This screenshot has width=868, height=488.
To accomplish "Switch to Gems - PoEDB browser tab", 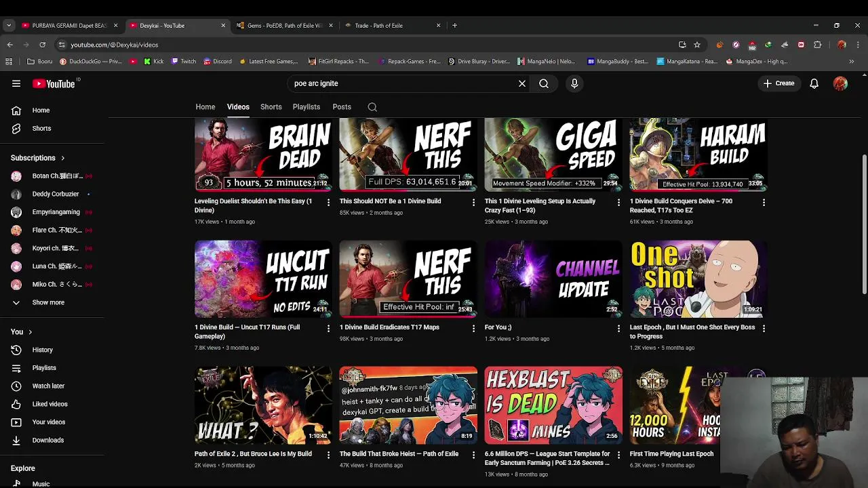I will [285, 26].
